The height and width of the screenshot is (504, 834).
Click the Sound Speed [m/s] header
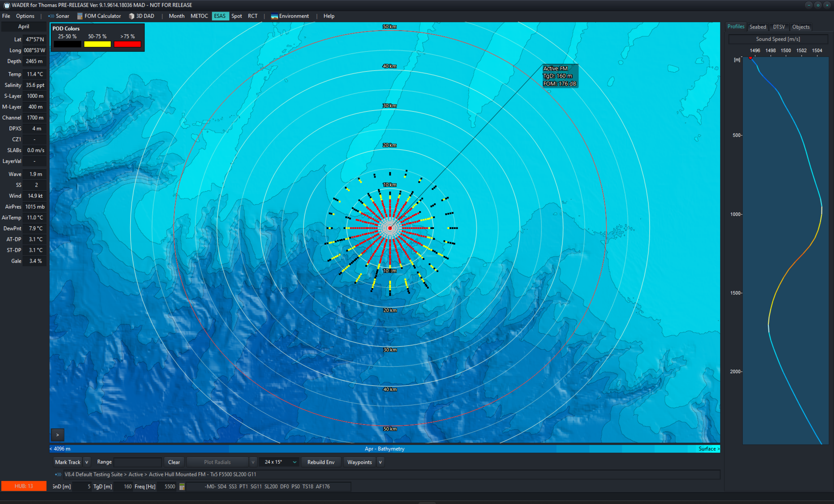coord(778,39)
